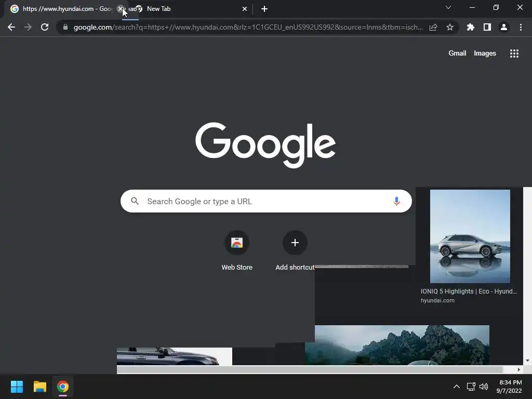
Task: Toggle the Chrome side panel
Action: [x=487, y=27]
